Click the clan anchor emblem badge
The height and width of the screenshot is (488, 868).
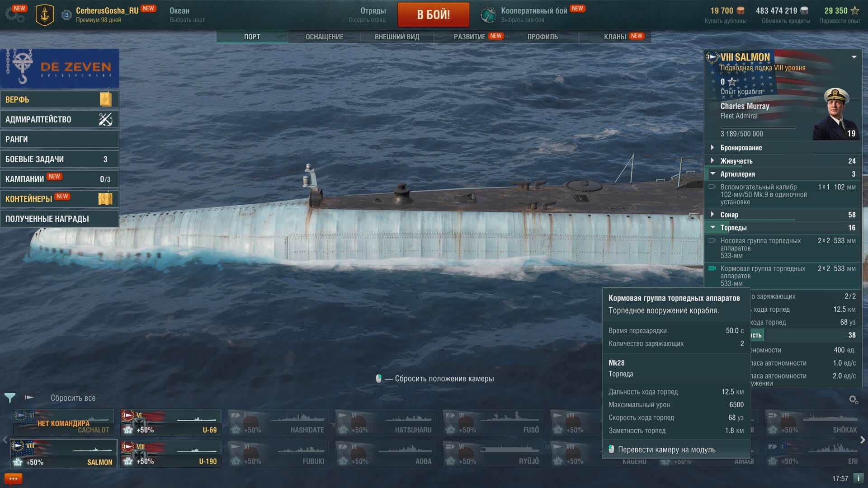tap(45, 15)
